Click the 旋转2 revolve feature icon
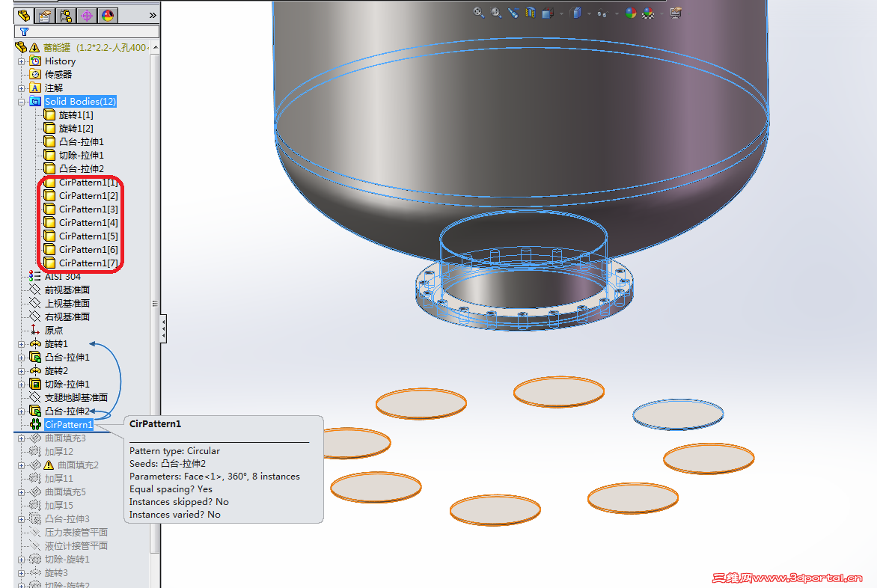This screenshot has height=588, width=877. click(x=35, y=370)
